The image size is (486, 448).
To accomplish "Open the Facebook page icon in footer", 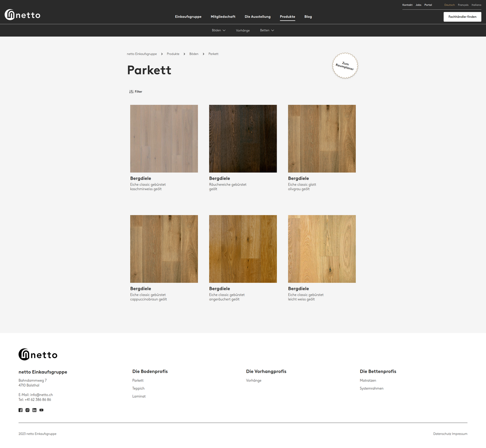I will [20, 410].
